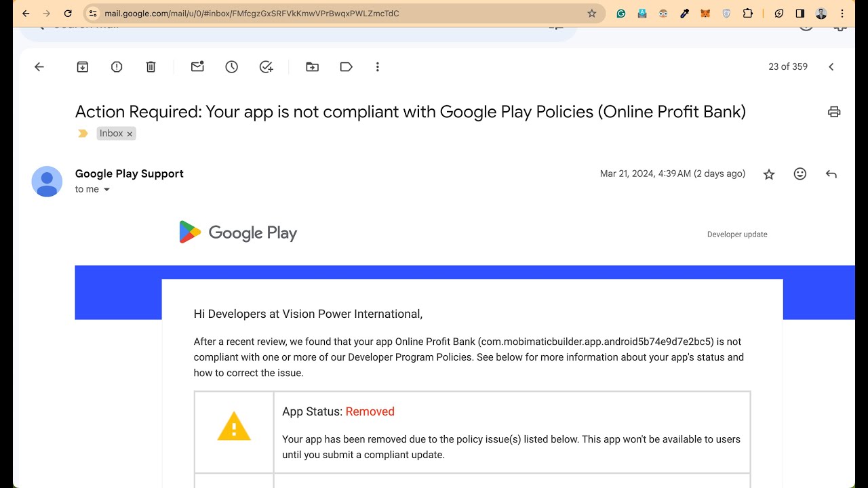The height and width of the screenshot is (488, 868).
Task: Open MetaMask fox extension
Action: (705, 13)
